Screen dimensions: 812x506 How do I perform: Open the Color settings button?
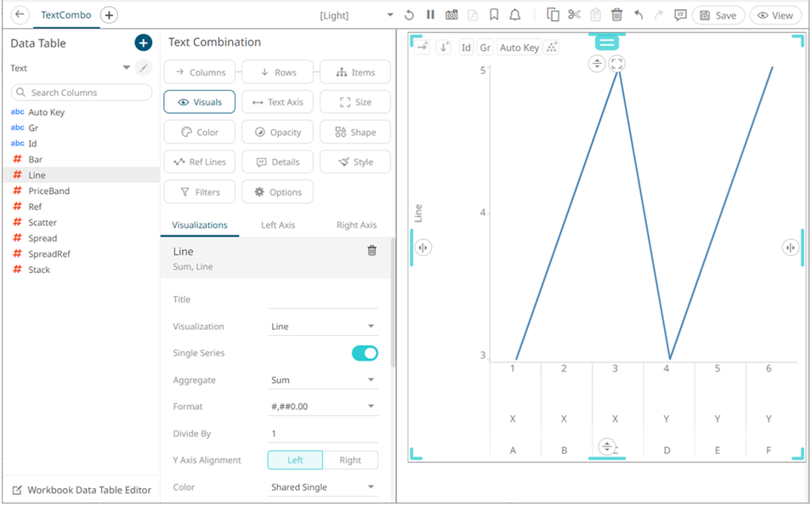point(199,132)
